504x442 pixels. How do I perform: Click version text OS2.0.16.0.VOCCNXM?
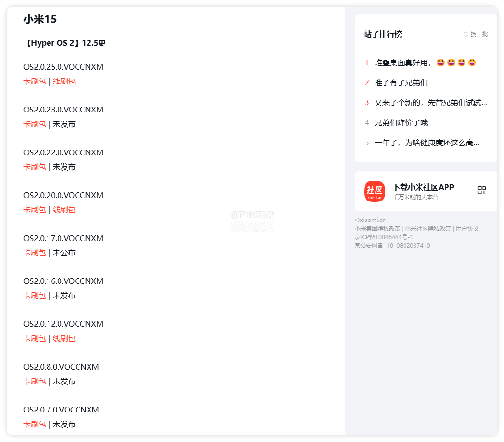(63, 281)
